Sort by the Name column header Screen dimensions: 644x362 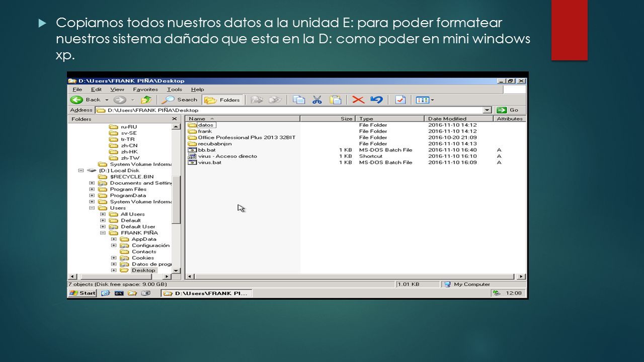pyautogui.click(x=243, y=119)
